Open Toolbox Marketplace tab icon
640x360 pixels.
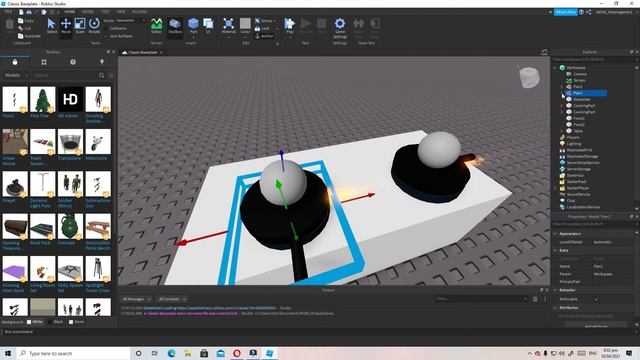pos(15,62)
